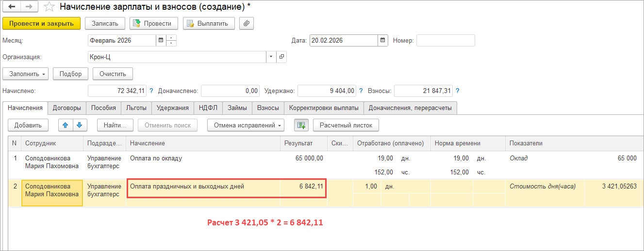Click result value 65 000,00
Screen dimensions: 644x251
(309, 158)
